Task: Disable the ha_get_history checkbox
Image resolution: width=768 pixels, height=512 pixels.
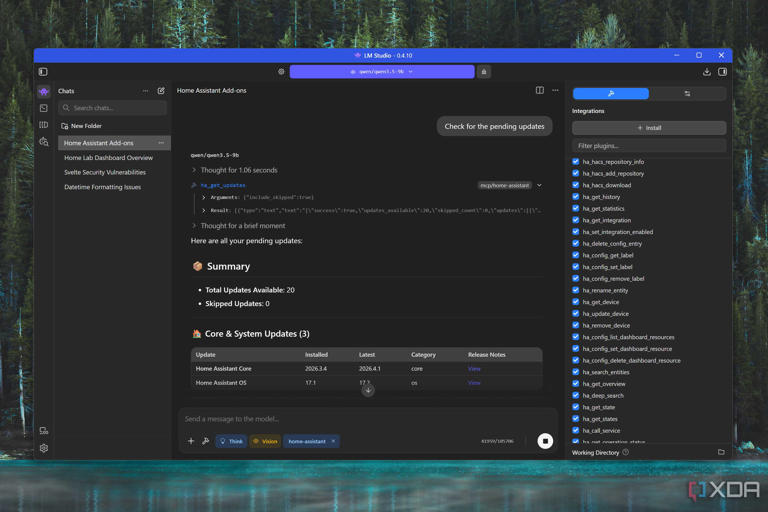Action: [576, 197]
